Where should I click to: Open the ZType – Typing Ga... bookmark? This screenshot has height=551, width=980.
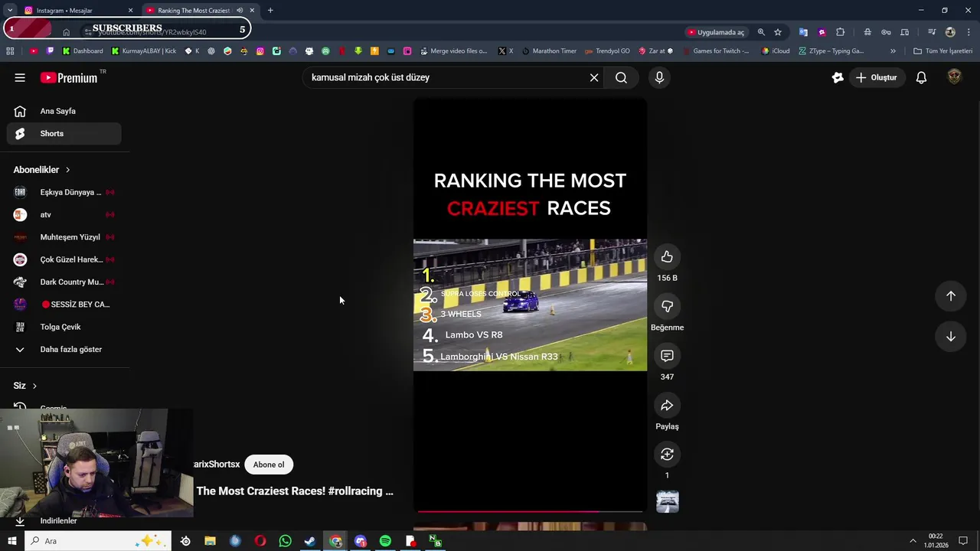point(831,51)
